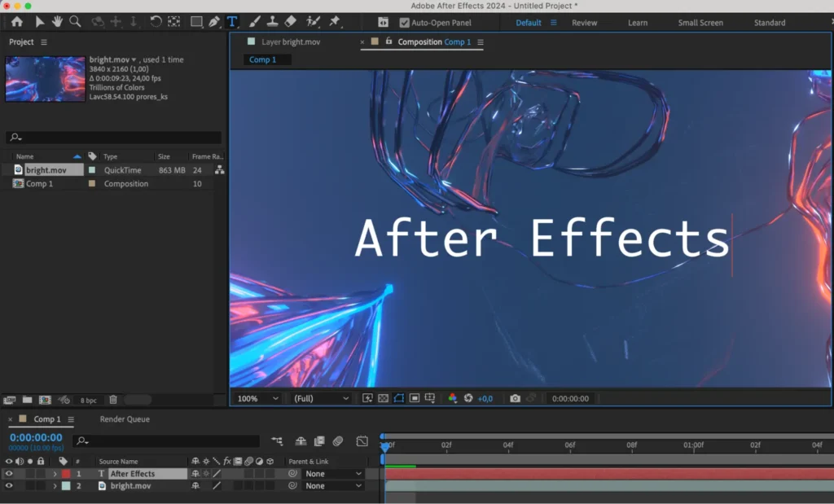Image resolution: width=834 pixels, height=504 pixels.
Task: Create a new folder in Project panel
Action: [x=27, y=400]
